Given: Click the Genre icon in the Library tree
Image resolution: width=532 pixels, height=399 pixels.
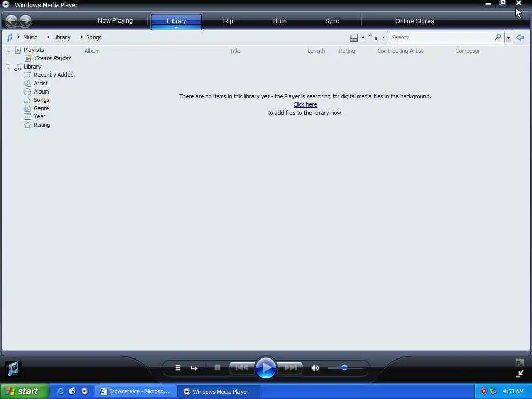Looking at the screenshot, I should [x=28, y=108].
